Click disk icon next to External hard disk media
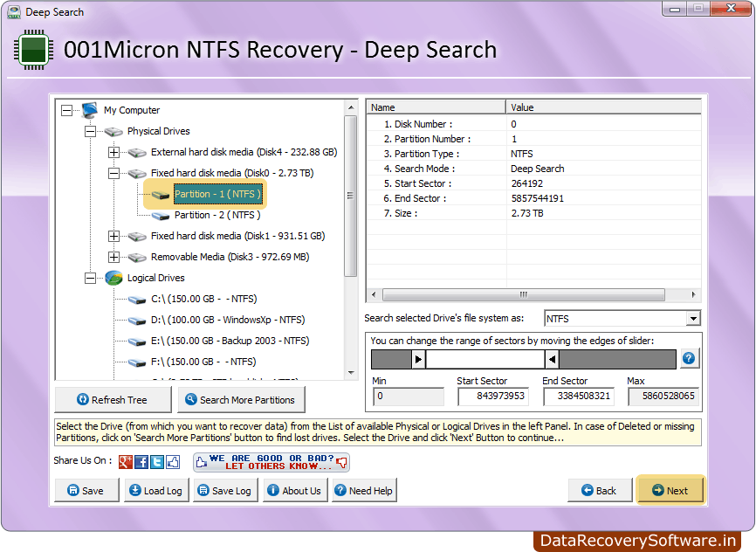The image size is (756, 552). click(137, 153)
